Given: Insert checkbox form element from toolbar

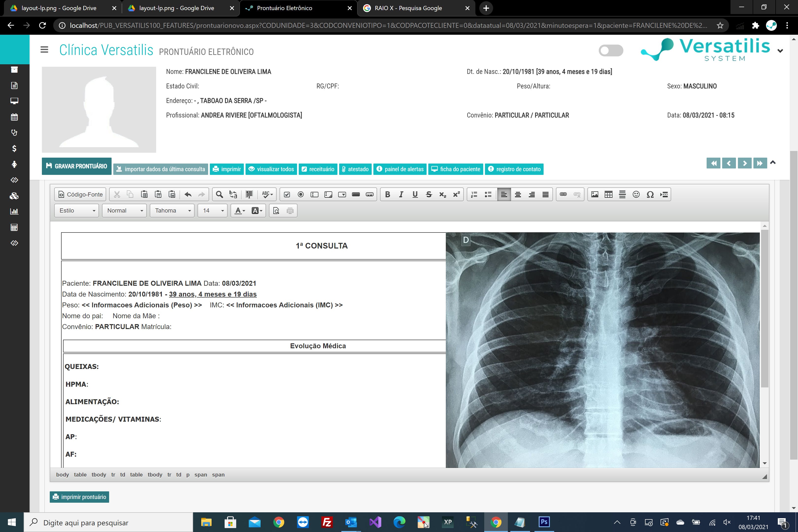Looking at the screenshot, I should (x=287, y=194).
